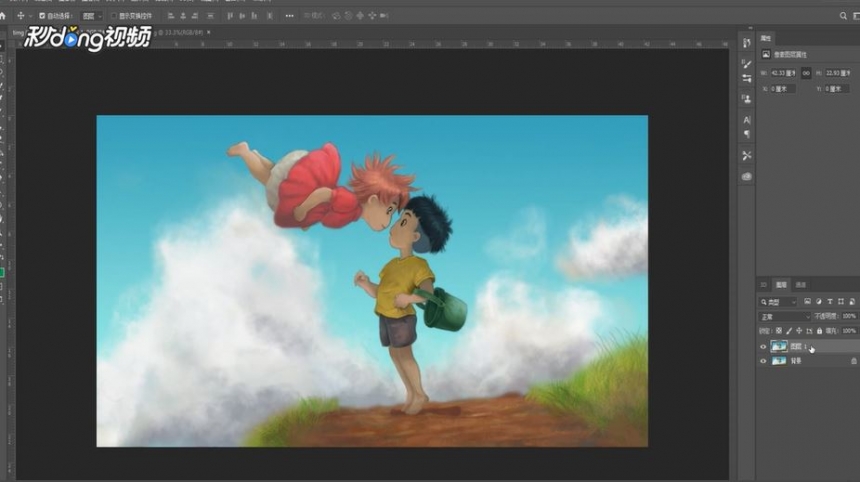The width and height of the screenshot is (860, 482).
Task: Click the green foreground color swatch in toolbox
Action: 2,273
